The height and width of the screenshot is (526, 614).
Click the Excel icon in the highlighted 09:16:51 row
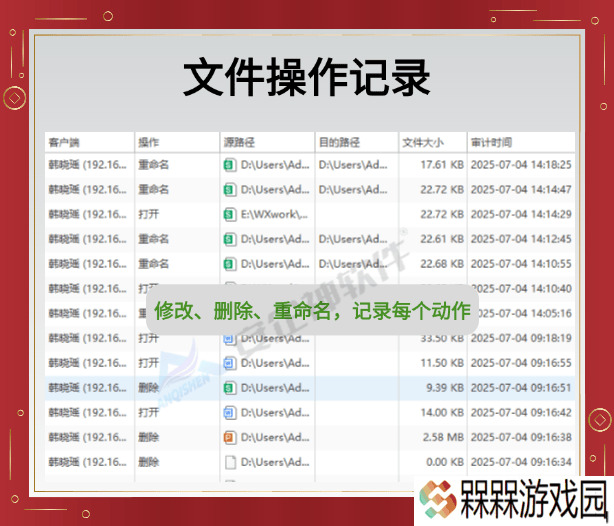point(230,388)
